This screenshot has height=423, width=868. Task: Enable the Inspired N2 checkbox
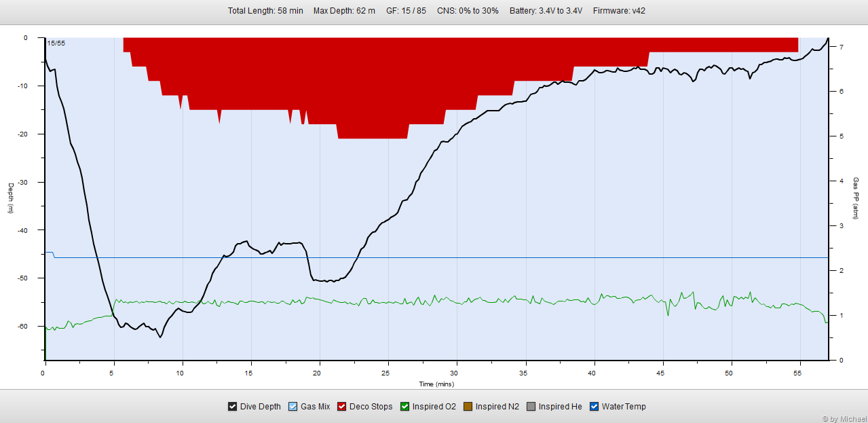[468, 407]
